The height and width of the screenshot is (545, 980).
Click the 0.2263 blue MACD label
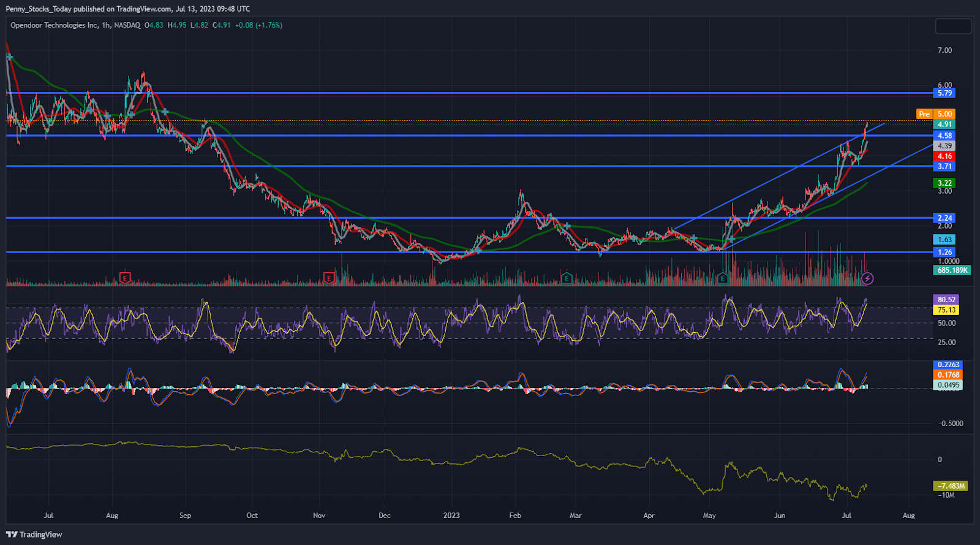(948, 365)
